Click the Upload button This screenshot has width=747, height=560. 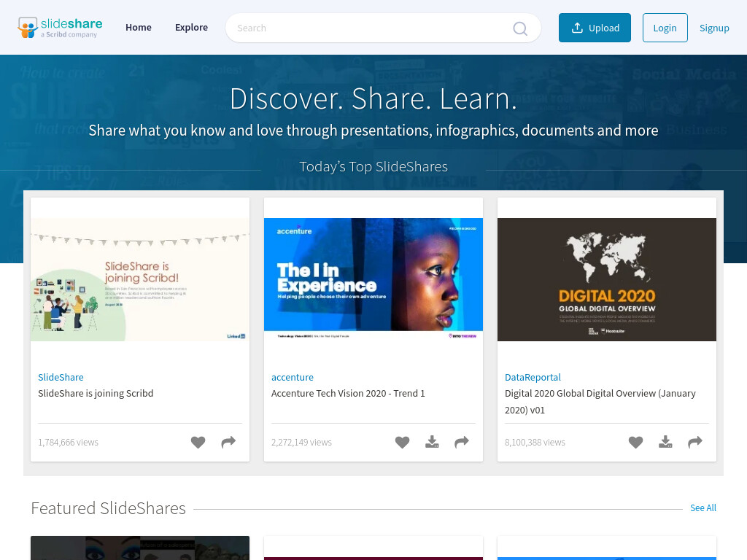tap(595, 28)
